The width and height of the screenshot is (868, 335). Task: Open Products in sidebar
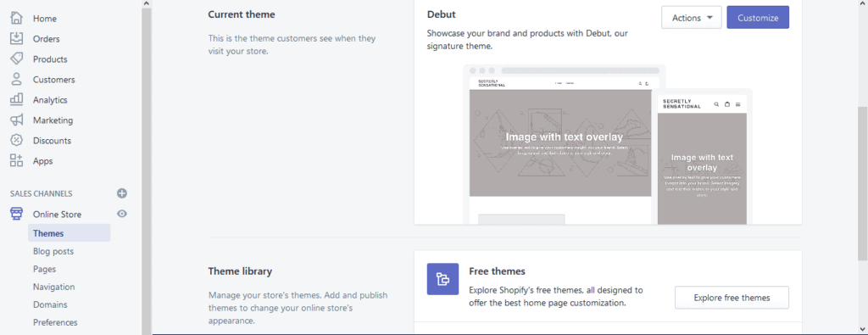50,59
